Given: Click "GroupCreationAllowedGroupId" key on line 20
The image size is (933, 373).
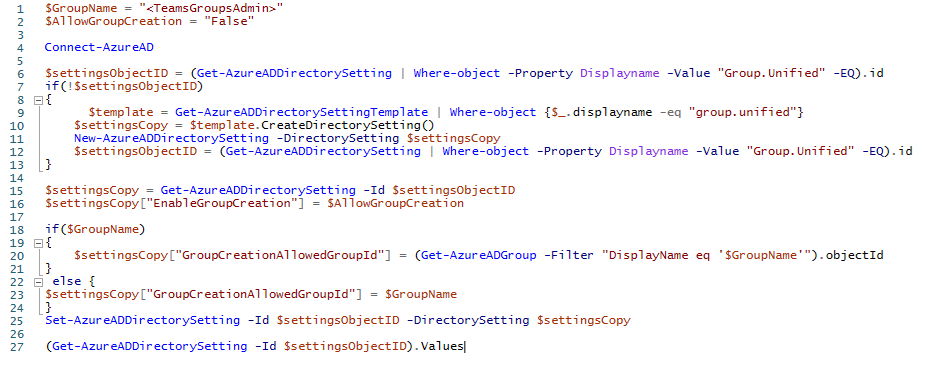Looking at the screenshot, I should (284, 256).
